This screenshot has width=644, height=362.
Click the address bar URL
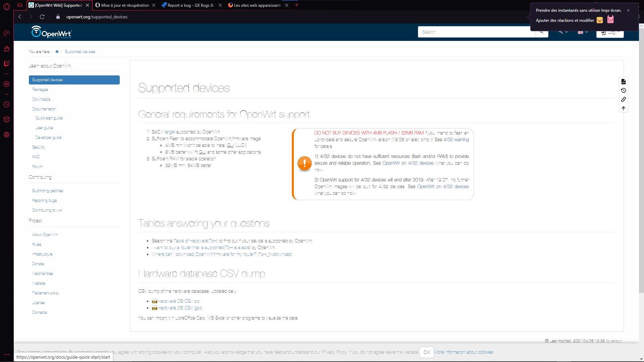click(97, 17)
